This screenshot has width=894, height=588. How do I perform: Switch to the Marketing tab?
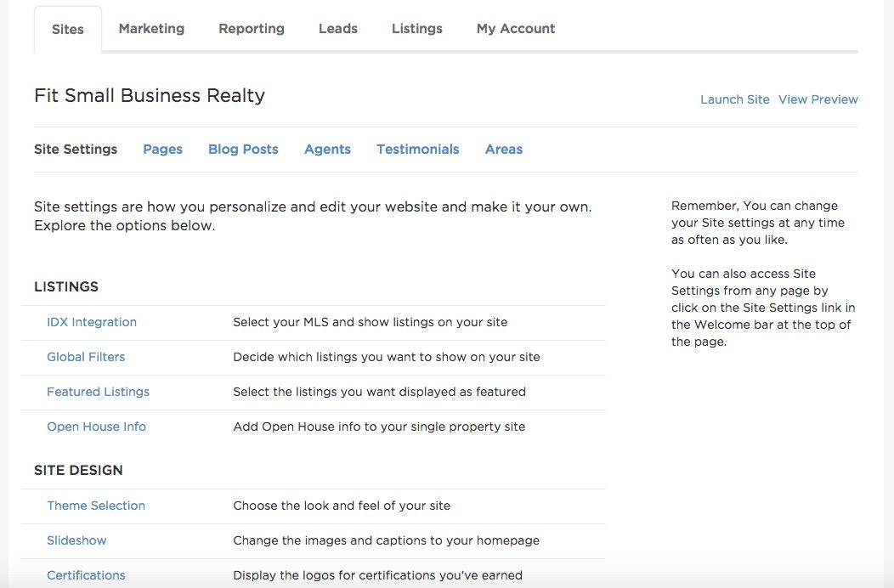tap(151, 29)
